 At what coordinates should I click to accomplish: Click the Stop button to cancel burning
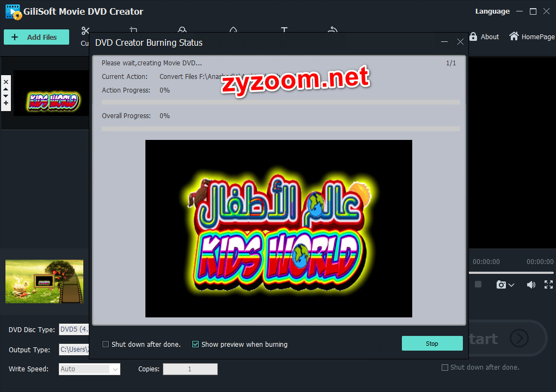432,344
